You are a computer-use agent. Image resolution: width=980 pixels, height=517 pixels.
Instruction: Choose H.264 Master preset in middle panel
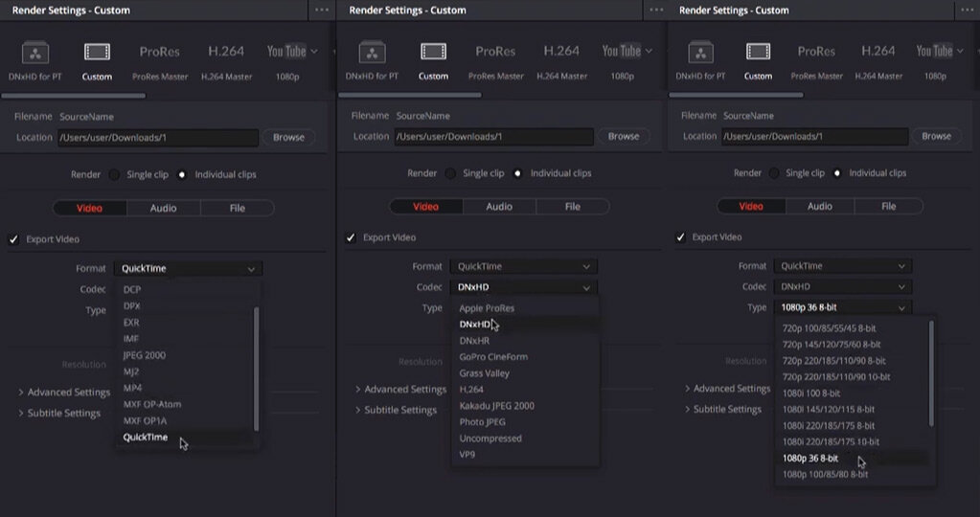coord(561,60)
